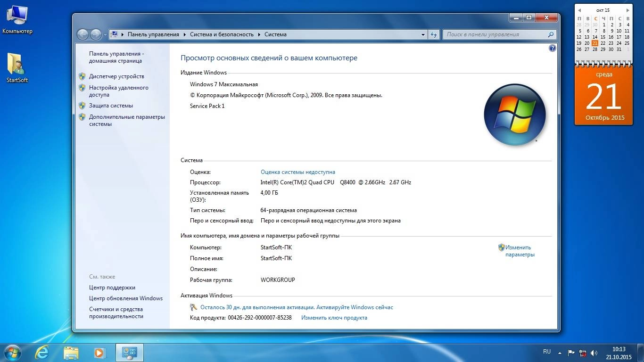Click the WORKGROUP value
The image size is (644, 362).
tap(278, 280)
